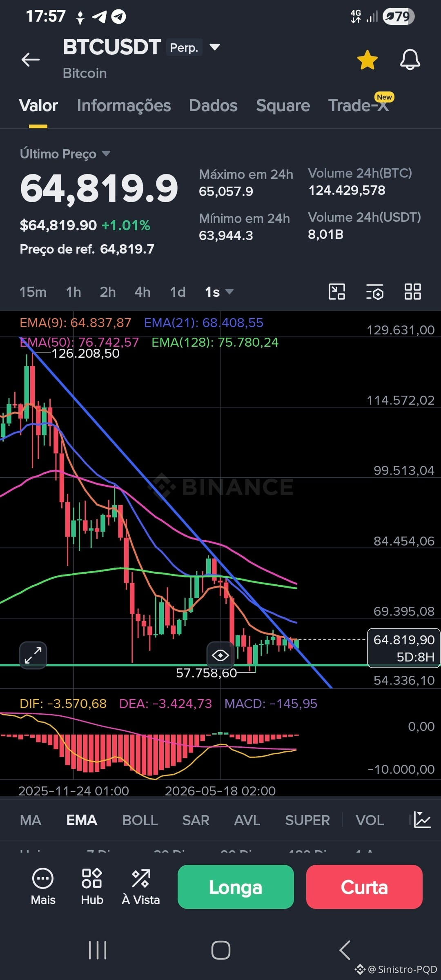Select the 2h chart interval

point(108,292)
